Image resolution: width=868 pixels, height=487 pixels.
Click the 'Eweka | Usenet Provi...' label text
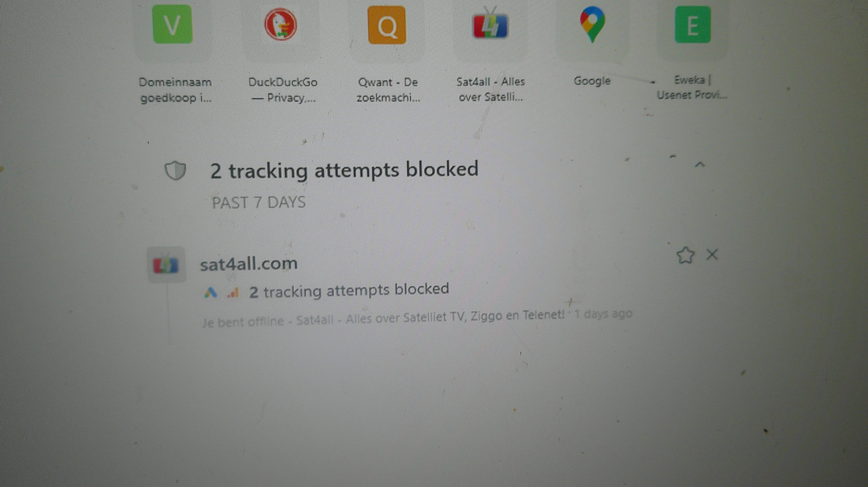692,88
